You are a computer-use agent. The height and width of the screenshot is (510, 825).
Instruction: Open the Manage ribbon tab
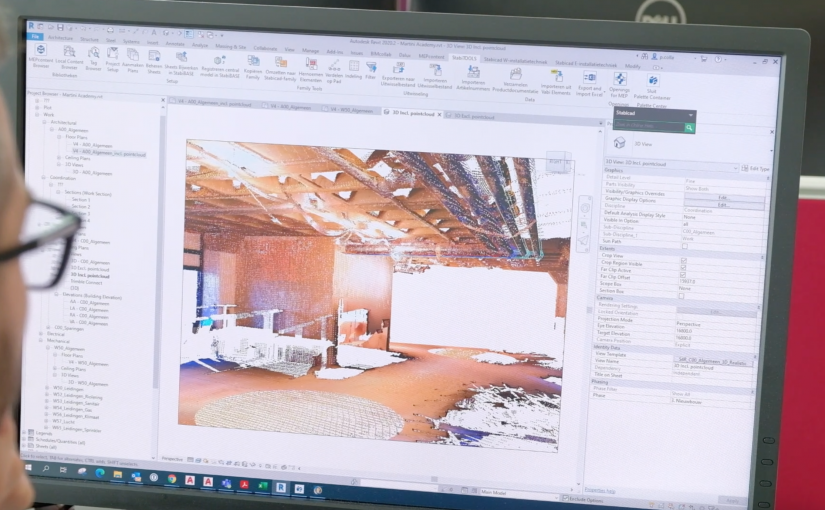pos(310,51)
